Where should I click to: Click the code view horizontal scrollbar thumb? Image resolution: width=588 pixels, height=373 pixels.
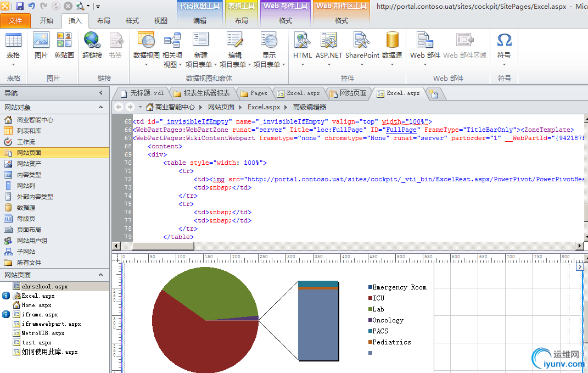tap(163, 246)
